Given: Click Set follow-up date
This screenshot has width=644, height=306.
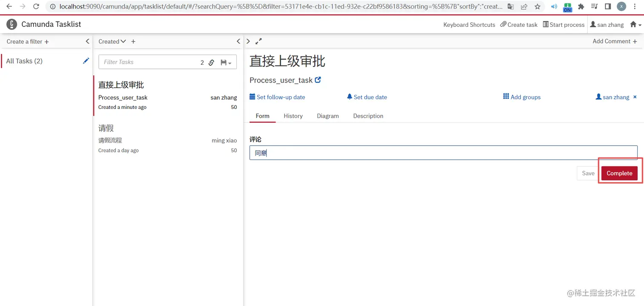Looking at the screenshot, I should (277, 97).
